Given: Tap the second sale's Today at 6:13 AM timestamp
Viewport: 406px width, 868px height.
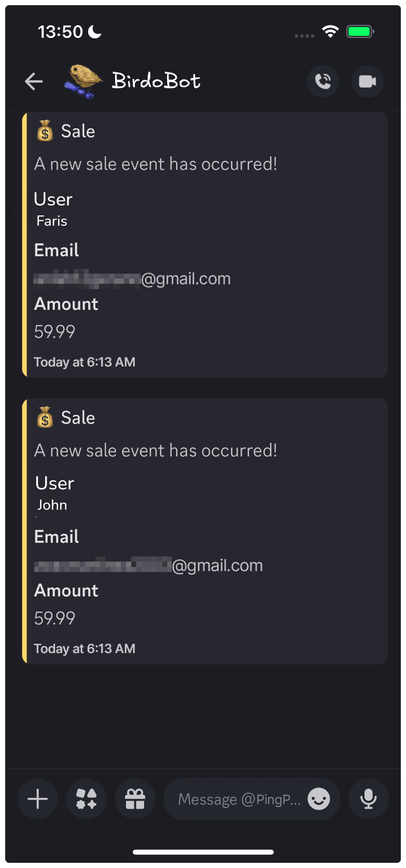Looking at the screenshot, I should coord(85,649).
